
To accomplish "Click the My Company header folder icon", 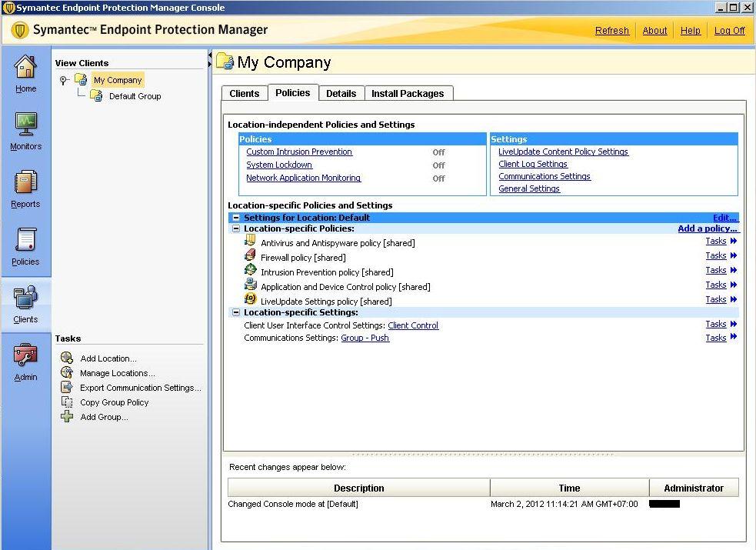I will click(x=225, y=62).
